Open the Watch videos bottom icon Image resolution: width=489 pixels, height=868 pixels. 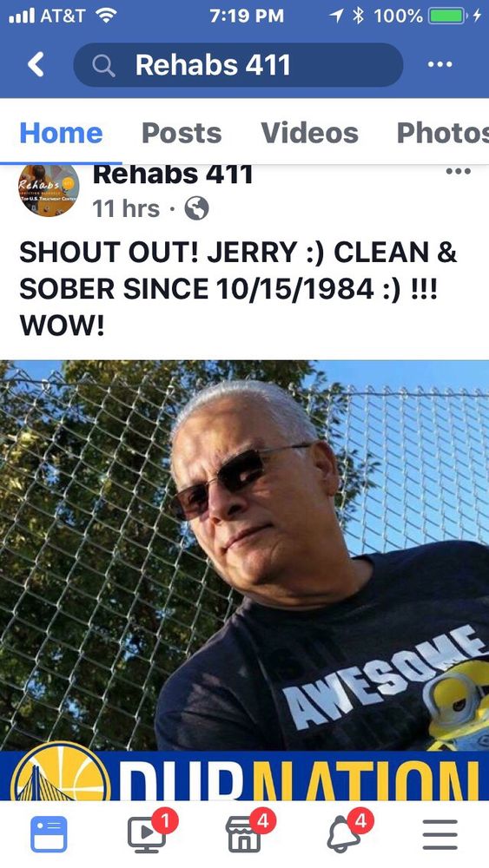[x=148, y=832]
